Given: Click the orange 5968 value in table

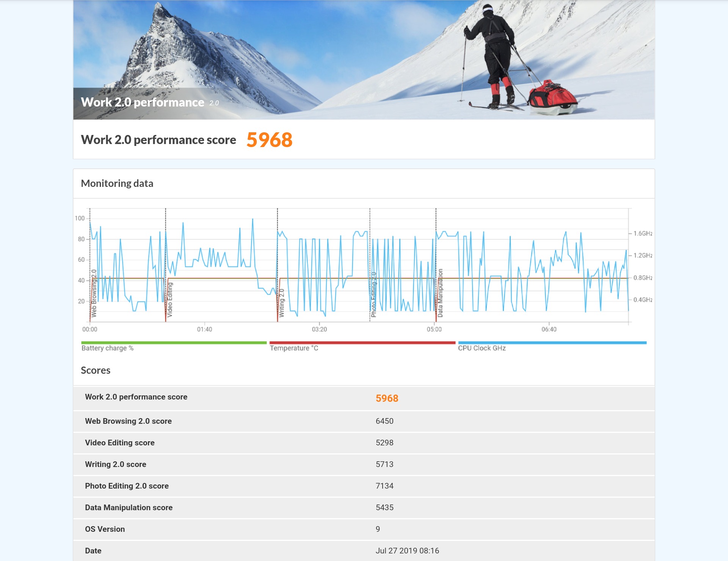Looking at the screenshot, I should [x=387, y=398].
